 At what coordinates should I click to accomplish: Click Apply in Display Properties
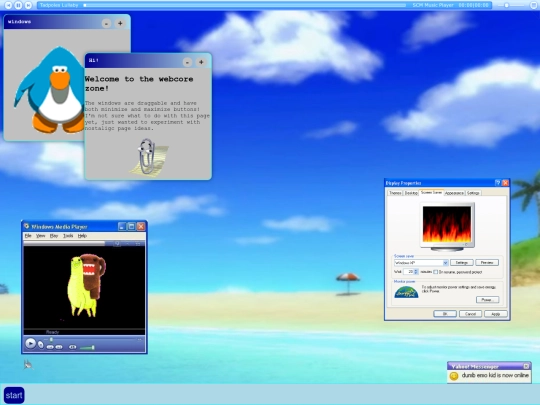496,314
